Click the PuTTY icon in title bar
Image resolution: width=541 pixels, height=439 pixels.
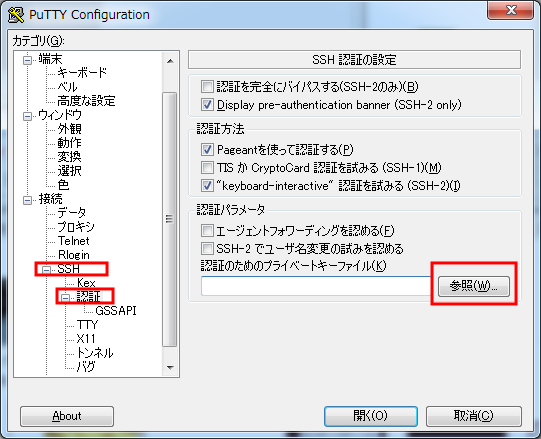click(x=16, y=15)
